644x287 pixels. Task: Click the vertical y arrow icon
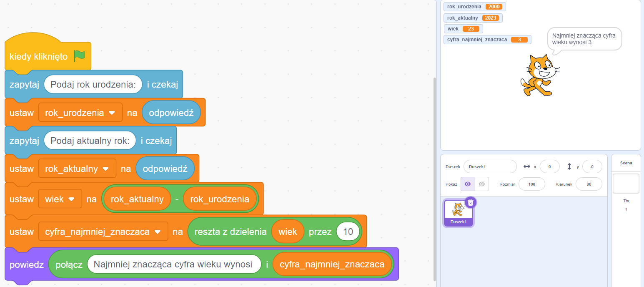pos(569,166)
